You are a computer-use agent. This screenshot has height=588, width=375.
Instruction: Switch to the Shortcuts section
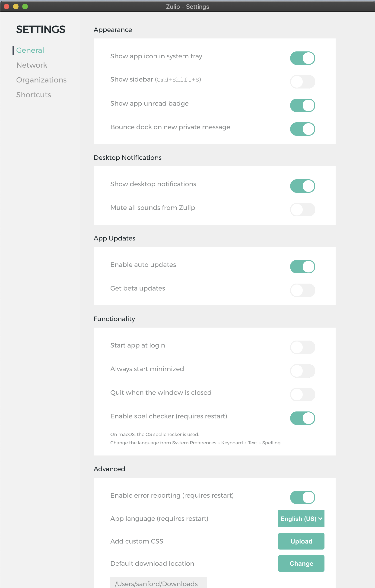tap(34, 95)
